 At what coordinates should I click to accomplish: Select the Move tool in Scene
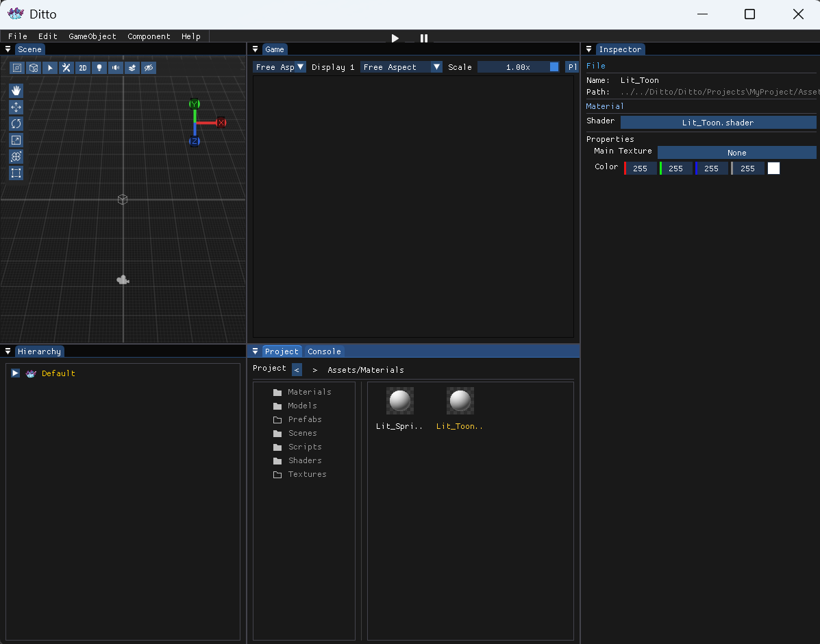point(16,108)
